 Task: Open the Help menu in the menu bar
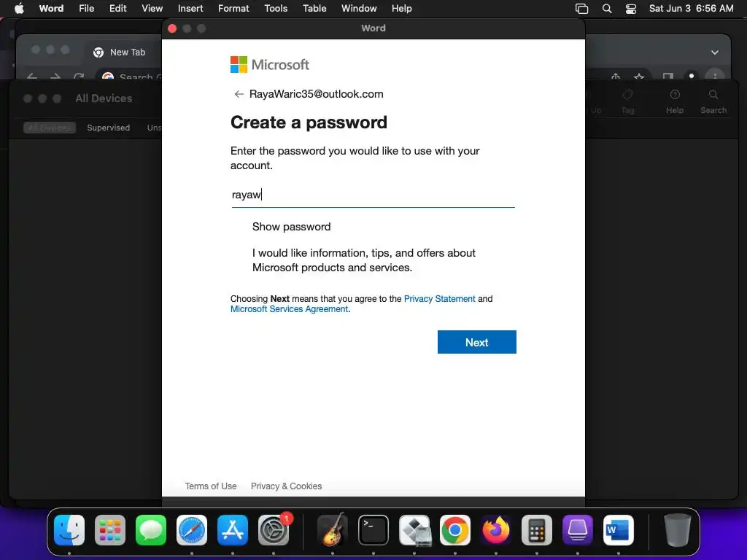coord(402,9)
